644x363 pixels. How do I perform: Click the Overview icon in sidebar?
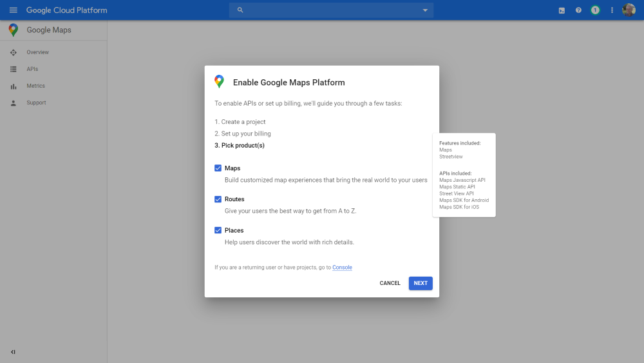coord(13,53)
